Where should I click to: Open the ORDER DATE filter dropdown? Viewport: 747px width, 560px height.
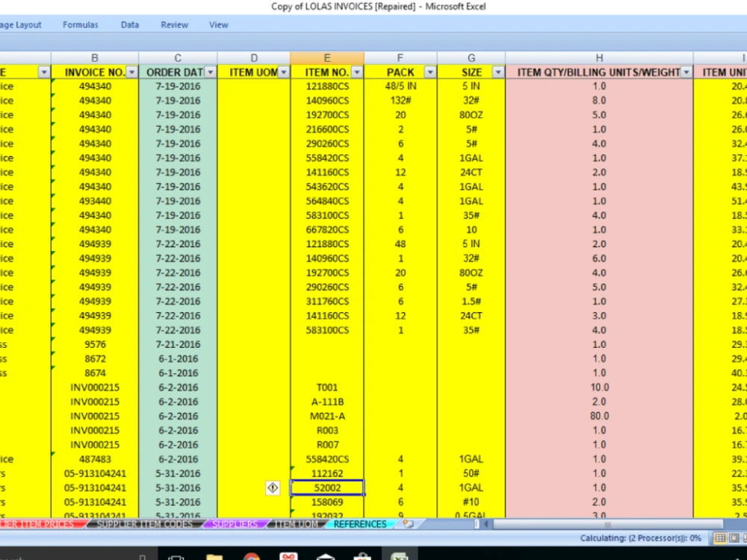(210, 72)
